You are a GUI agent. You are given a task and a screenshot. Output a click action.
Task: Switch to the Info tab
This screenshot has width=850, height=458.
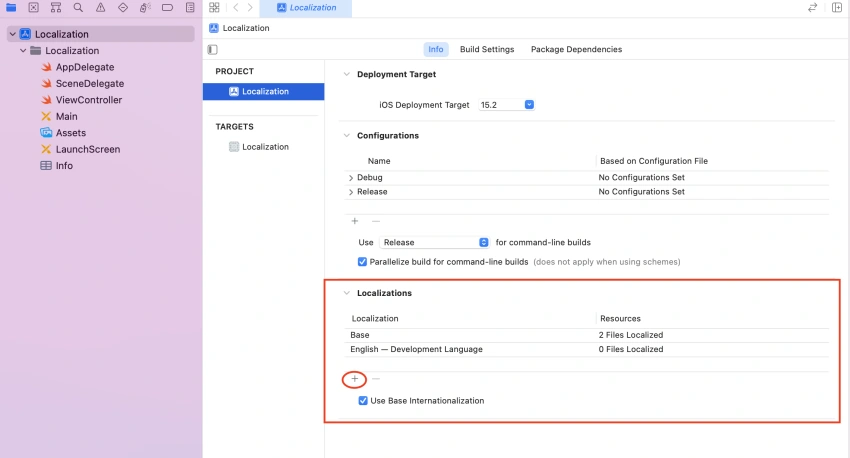point(436,49)
